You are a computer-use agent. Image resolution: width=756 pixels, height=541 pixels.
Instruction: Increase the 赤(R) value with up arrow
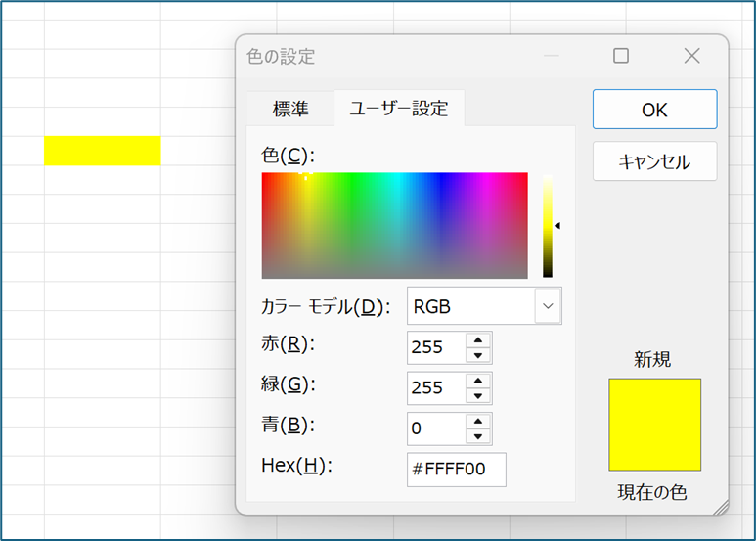pos(478,340)
